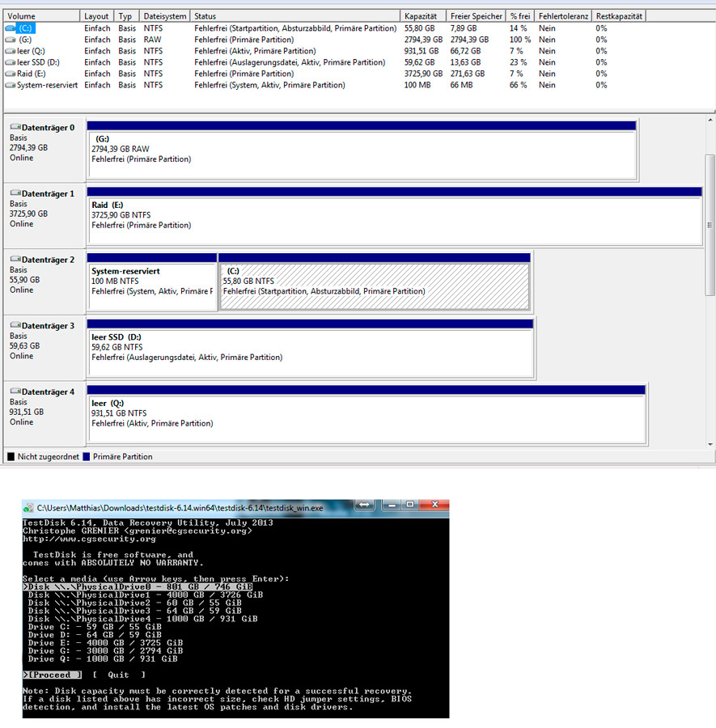This screenshot has width=716, height=728.
Task: Click the drive icon for leer (Q:) volume
Action: pos(11,51)
